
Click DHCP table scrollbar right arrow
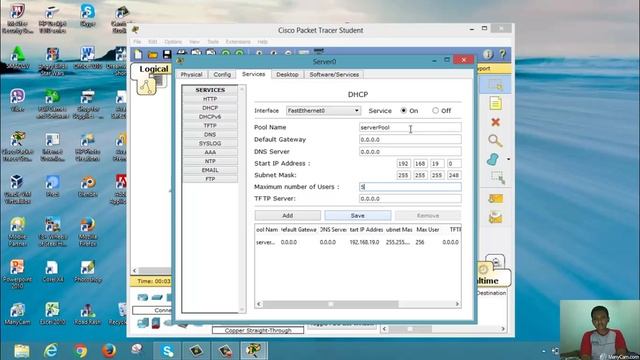(457, 304)
